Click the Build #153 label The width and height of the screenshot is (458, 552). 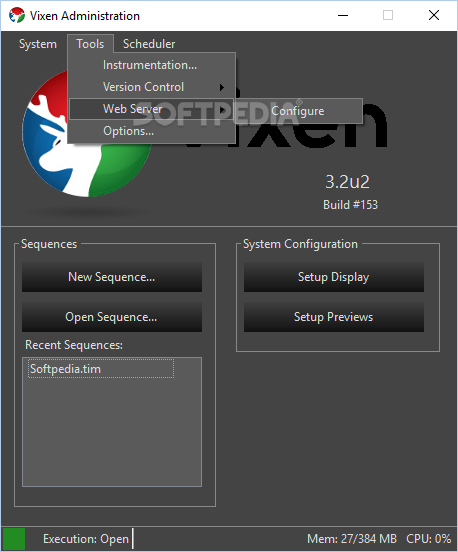[x=350, y=205]
